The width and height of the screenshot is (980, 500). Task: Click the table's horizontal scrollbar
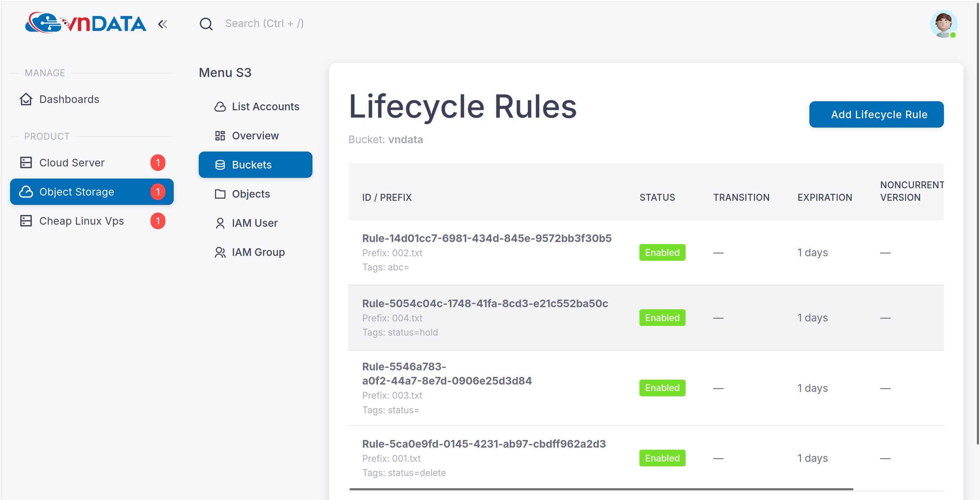[x=601, y=489]
